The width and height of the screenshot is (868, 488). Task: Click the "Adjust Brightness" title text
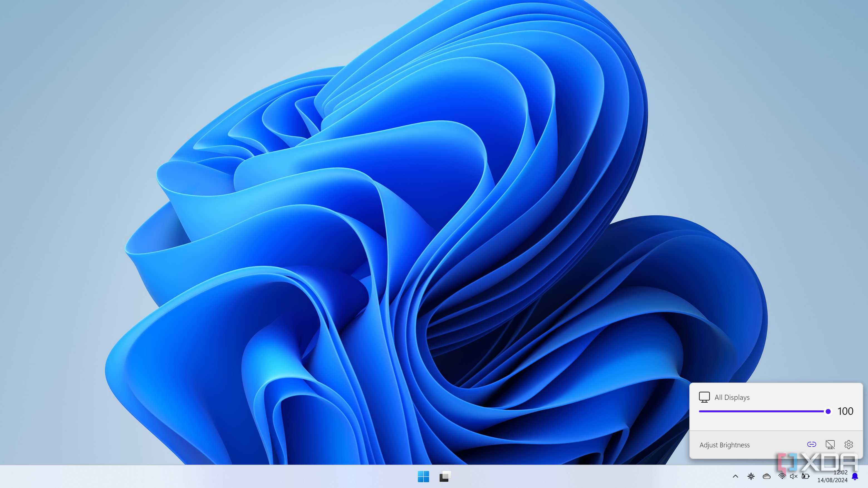[x=724, y=445]
